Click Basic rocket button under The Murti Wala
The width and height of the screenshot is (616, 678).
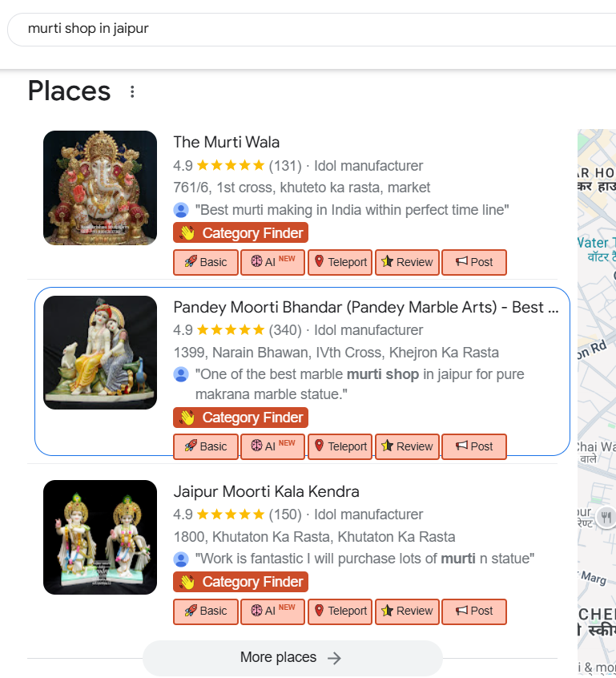point(206,262)
